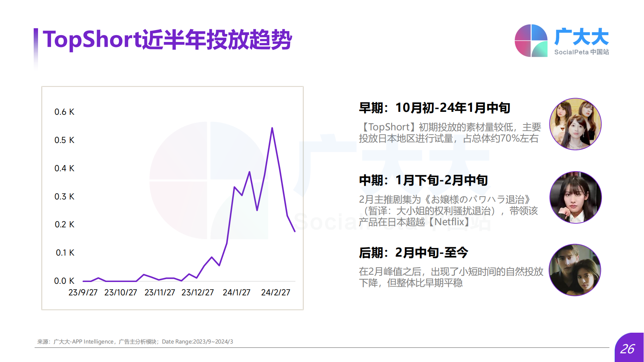Screen dimensions: 644x362
Task: Click the 23/9/27 x-axis date label
Action: (83, 292)
